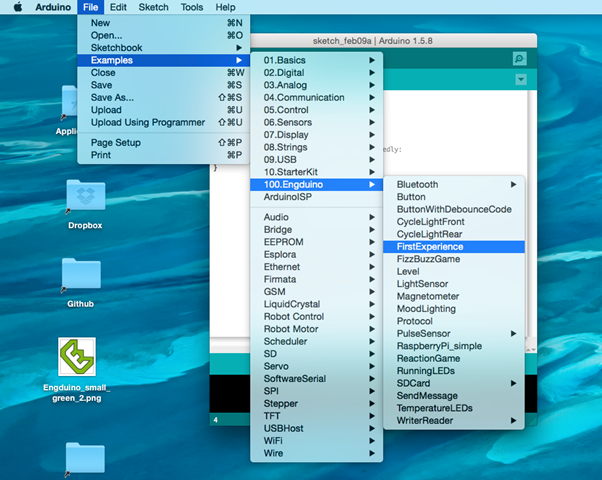Choose New from the File menu
Image resolution: width=602 pixels, height=480 pixels.
164,23
